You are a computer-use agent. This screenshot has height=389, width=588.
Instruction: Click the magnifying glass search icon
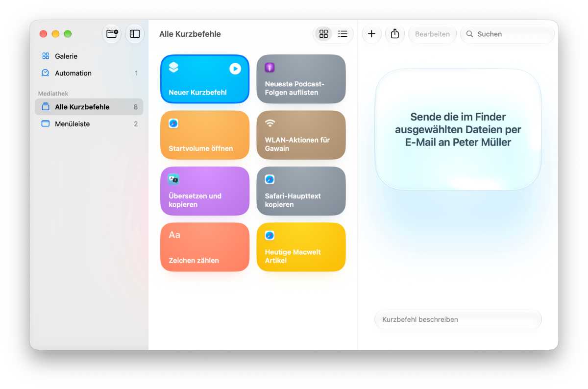469,34
